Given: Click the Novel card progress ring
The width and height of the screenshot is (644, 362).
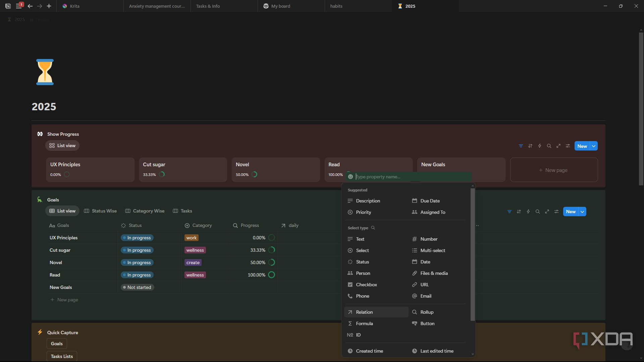Looking at the screenshot, I should 255,174.
